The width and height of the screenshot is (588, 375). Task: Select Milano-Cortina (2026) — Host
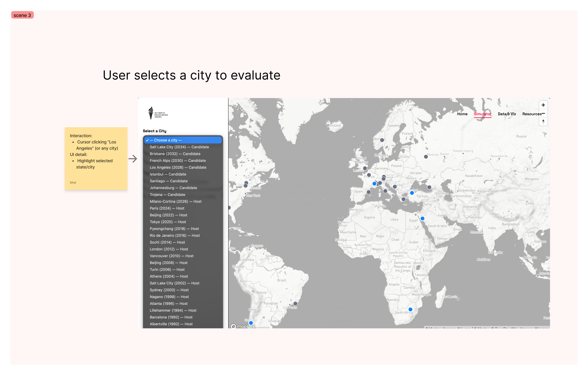(x=183, y=202)
